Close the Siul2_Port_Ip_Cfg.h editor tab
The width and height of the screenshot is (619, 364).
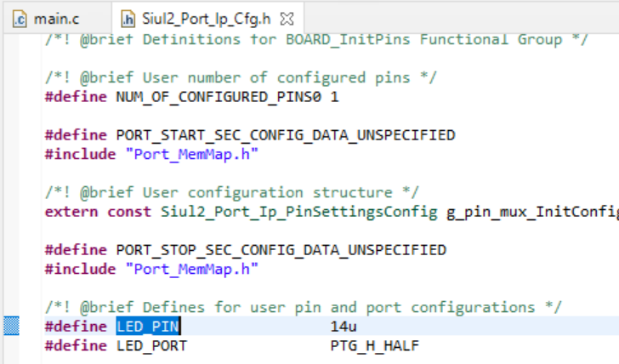click(x=288, y=19)
